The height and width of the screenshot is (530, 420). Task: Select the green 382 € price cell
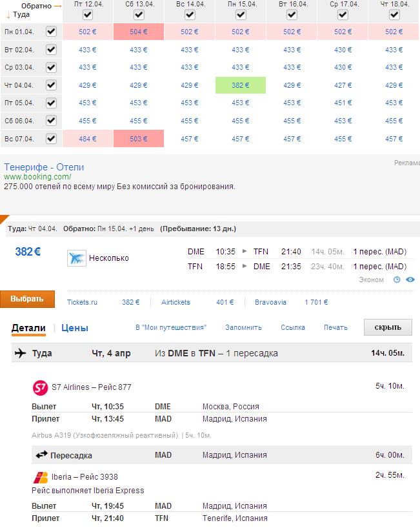point(241,85)
